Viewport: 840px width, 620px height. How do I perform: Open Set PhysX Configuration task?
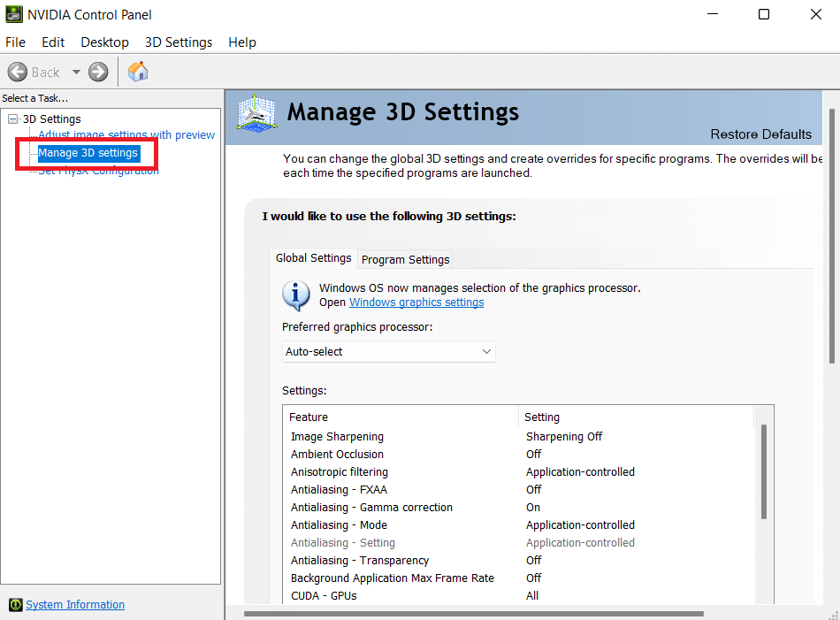pos(98,171)
